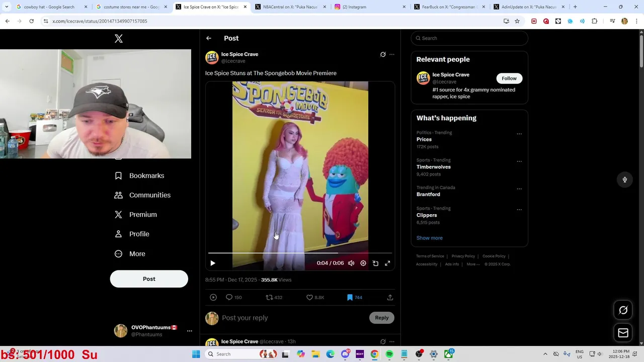This screenshot has height=362, width=644.
Task: Open a new browser tab
Action: click(x=575, y=7)
